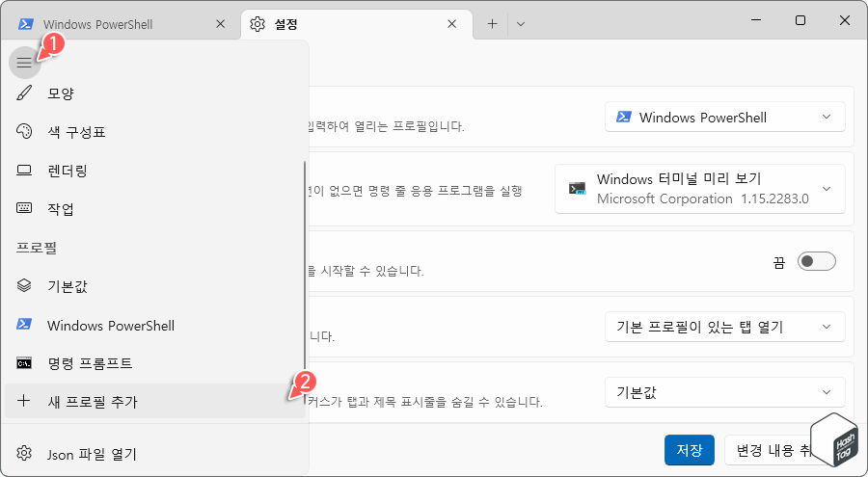Viewport: 868px width, 477px height.
Task: Click the layers icon beside 기본값
Action: 24,286
